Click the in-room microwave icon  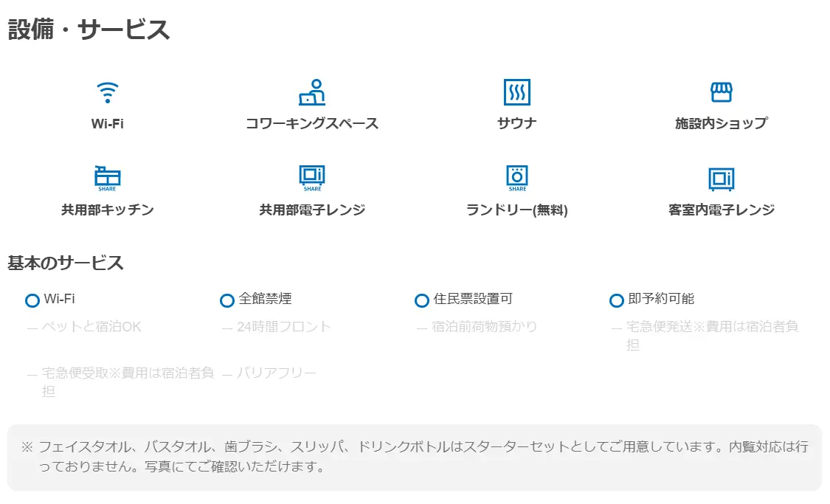[721, 179]
